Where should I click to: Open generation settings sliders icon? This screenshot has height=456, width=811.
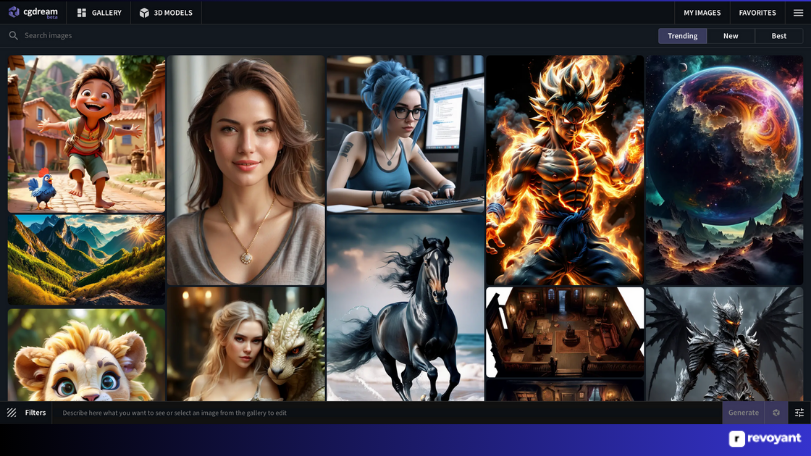tap(799, 413)
